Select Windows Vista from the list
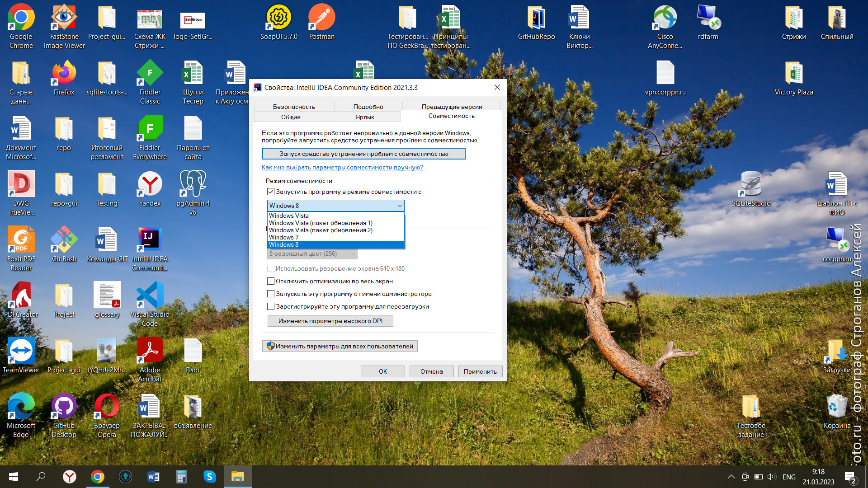The height and width of the screenshot is (488, 868). point(335,216)
